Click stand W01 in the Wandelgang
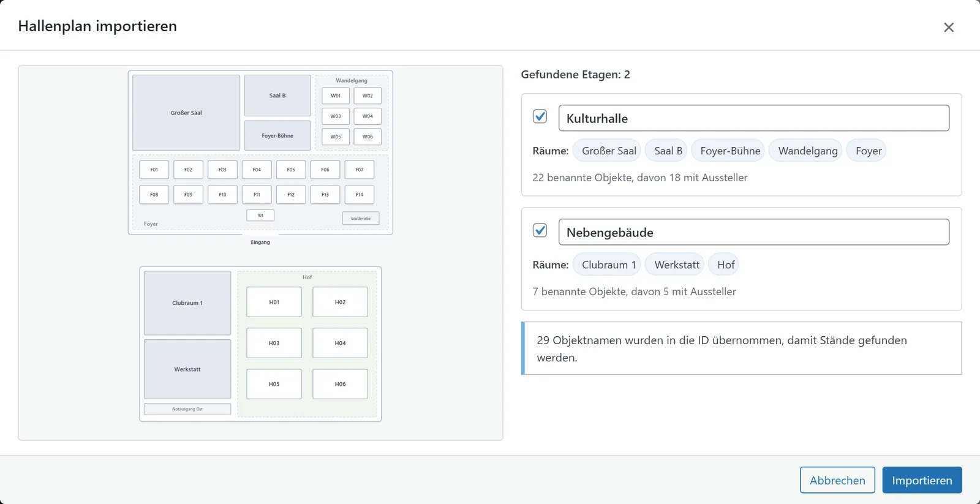 336,96
